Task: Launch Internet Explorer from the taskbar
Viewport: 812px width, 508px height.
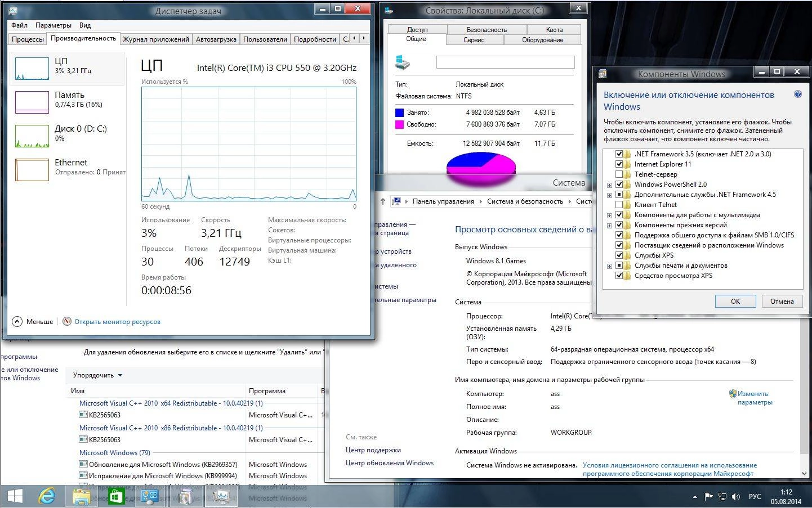Action: tap(47, 496)
